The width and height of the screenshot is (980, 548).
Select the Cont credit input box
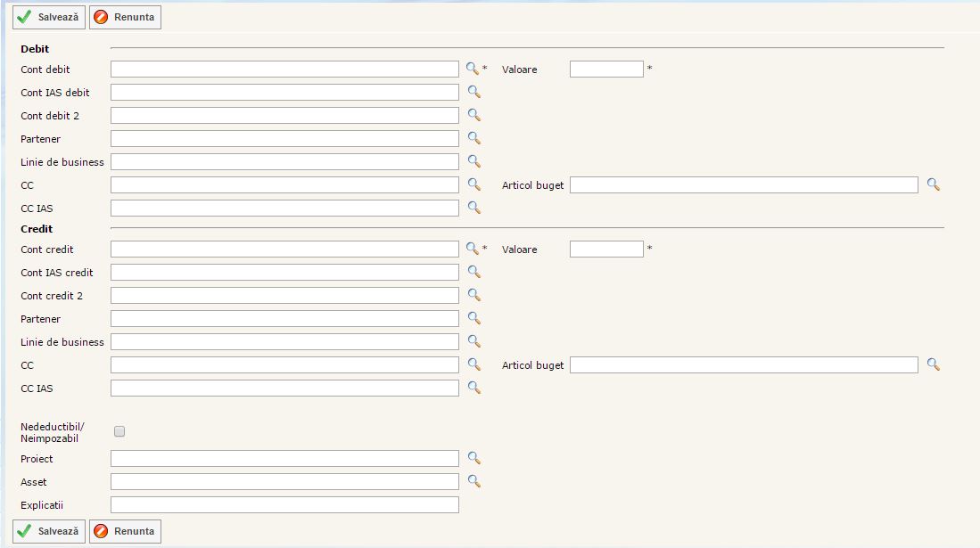[x=284, y=249]
